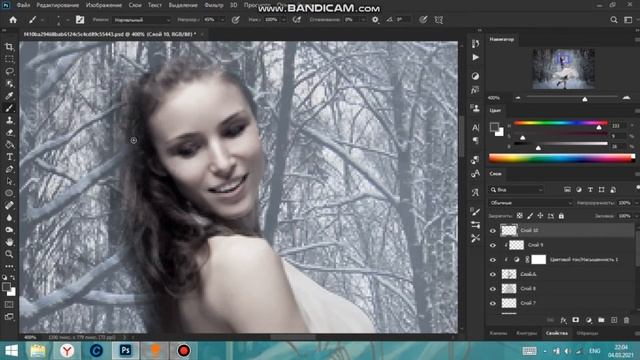Open the search magnifier icon at top right

[613, 20]
